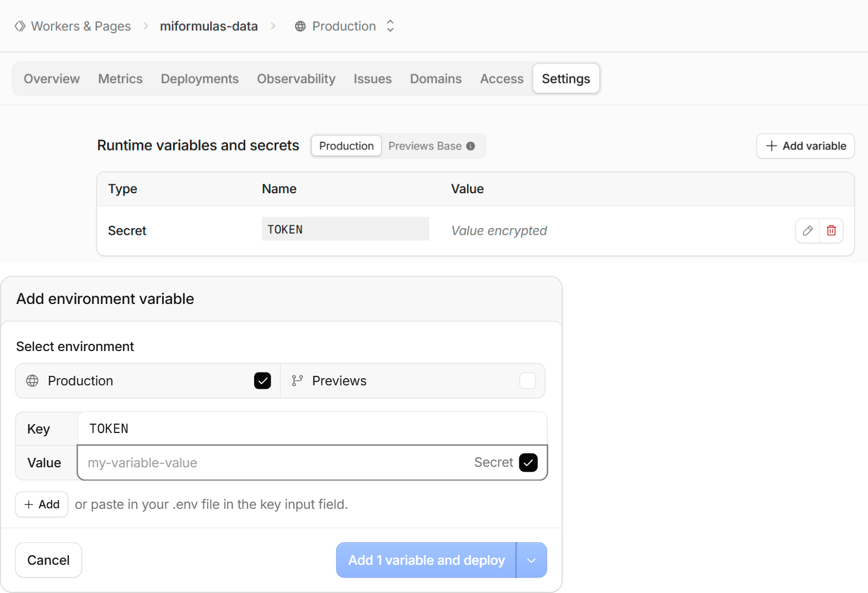Viewport: 868px width, 593px height.
Task: Click the Key input field containing TOKEN
Action: pyautogui.click(x=312, y=429)
